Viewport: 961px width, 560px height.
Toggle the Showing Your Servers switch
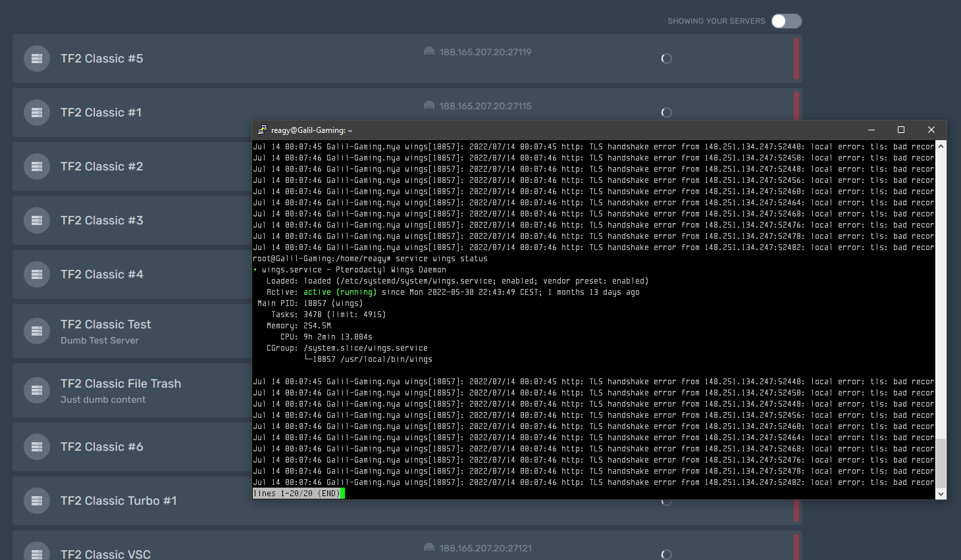[x=787, y=21]
